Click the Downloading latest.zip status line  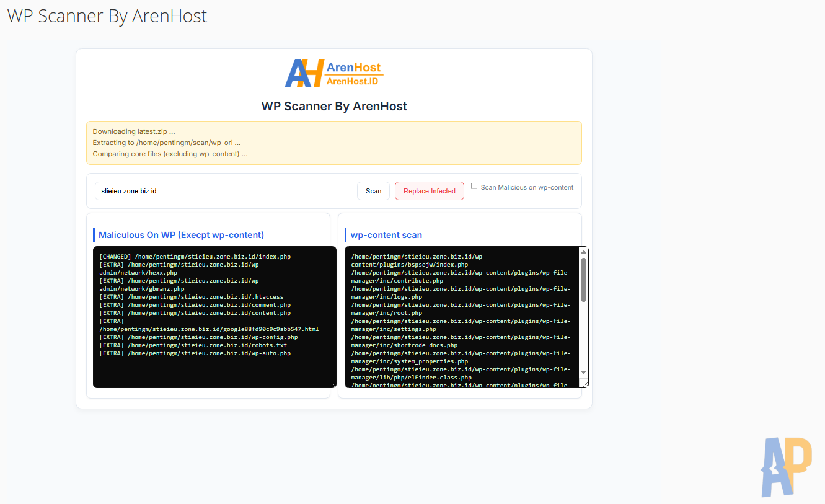click(134, 131)
